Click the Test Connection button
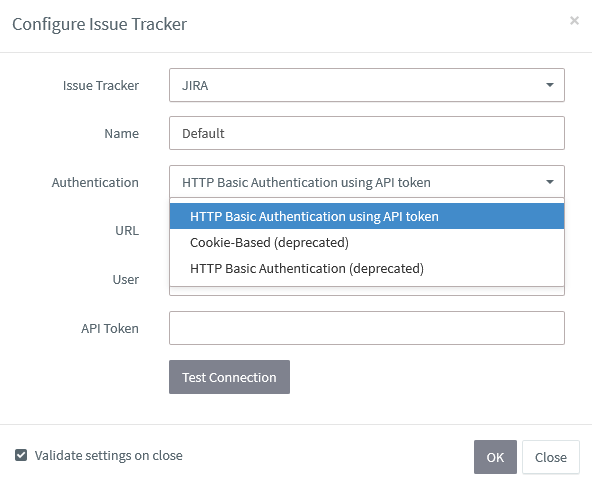The image size is (592, 487). (x=229, y=377)
